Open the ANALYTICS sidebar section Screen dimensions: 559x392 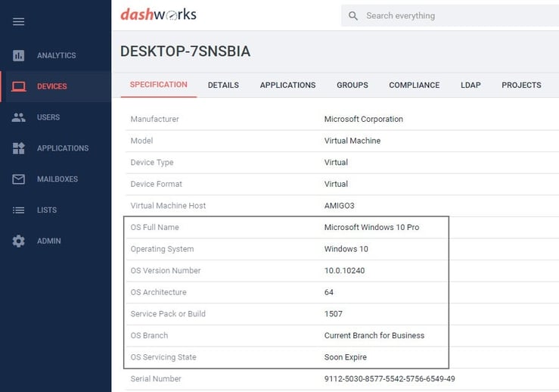56,55
